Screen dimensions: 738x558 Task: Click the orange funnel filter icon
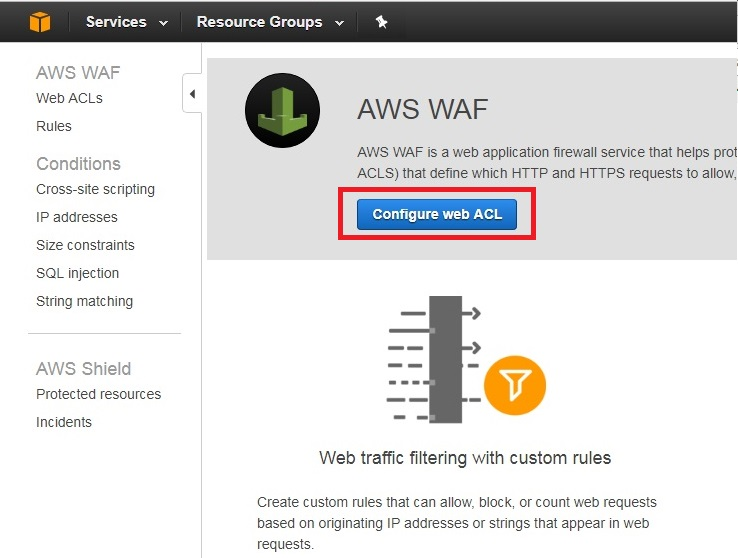515,385
